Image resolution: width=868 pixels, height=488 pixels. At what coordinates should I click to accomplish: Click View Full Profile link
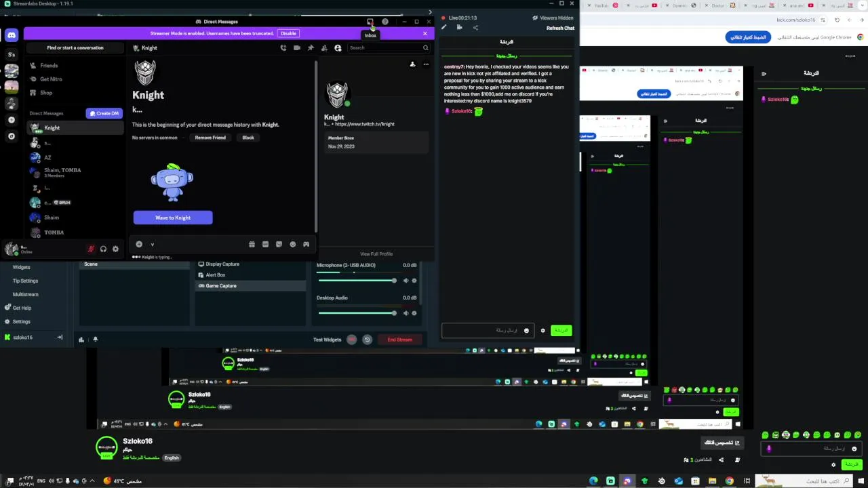pos(376,254)
